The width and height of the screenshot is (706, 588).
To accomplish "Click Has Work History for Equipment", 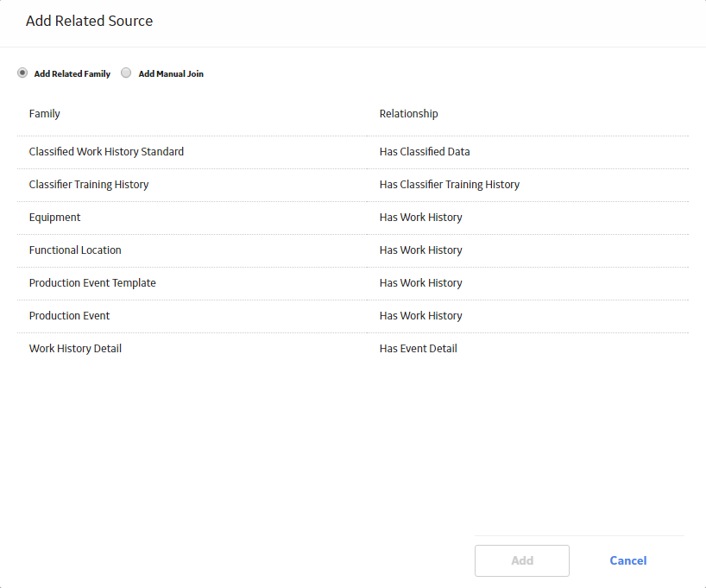I will (x=420, y=218).
